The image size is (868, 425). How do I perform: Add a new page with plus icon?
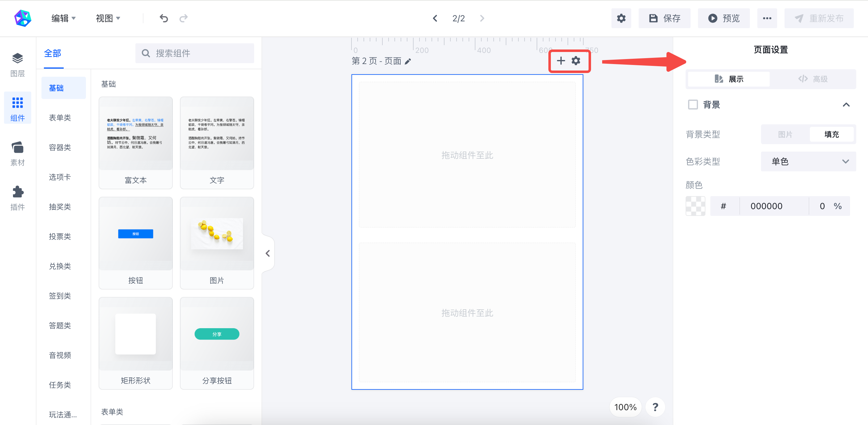[x=561, y=61]
